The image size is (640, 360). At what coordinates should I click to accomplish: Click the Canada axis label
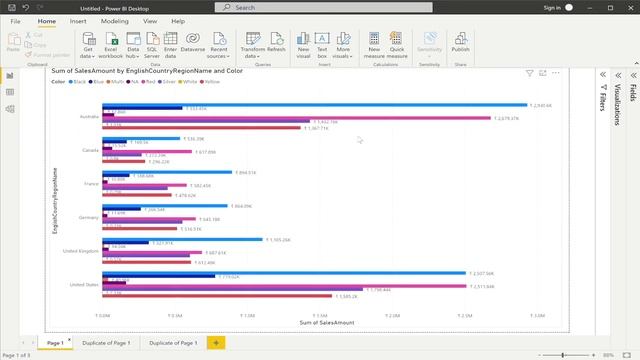(x=90, y=150)
